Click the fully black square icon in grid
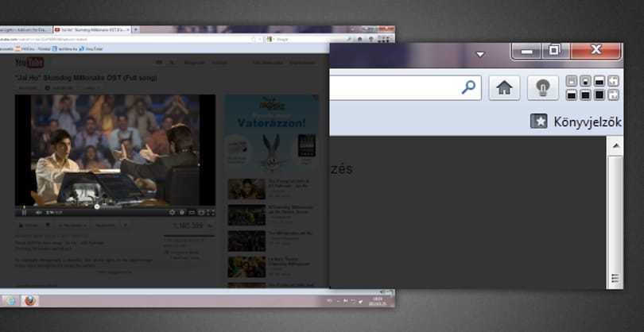 pyautogui.click(x=599, y=95)
